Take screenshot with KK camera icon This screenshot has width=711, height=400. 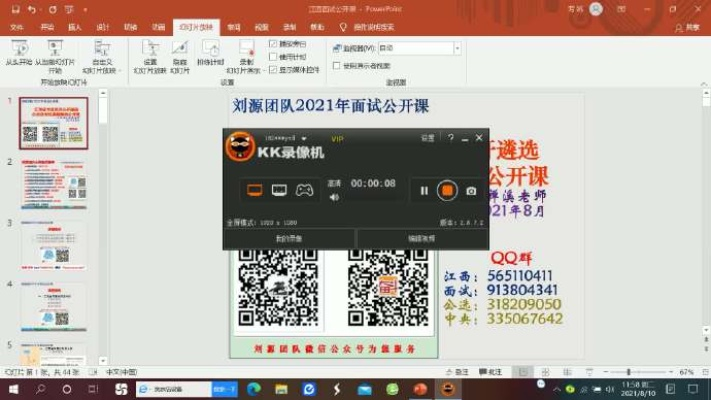(471, 191)
